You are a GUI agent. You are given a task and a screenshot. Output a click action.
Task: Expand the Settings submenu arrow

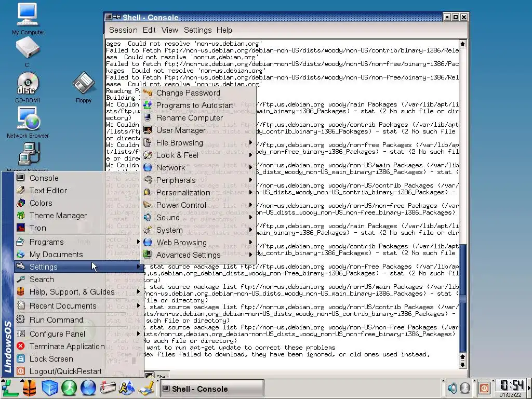138,267
